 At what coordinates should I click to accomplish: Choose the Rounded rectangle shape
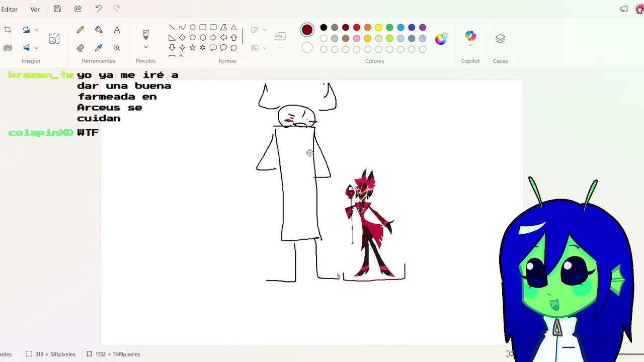(x=213, y=27)
